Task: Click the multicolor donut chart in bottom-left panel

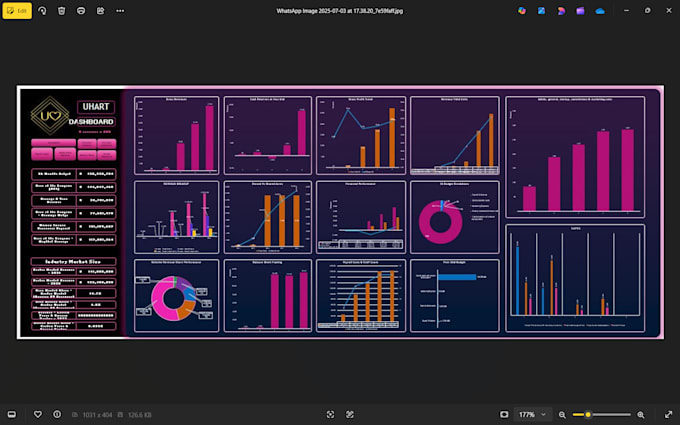Action: click(x=173, y=299)
